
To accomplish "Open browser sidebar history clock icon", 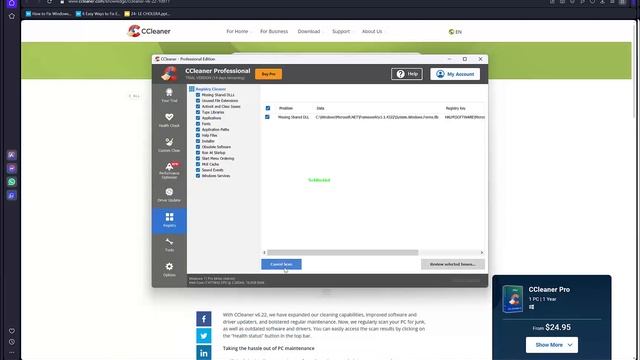I will click(x=12, y=342).
